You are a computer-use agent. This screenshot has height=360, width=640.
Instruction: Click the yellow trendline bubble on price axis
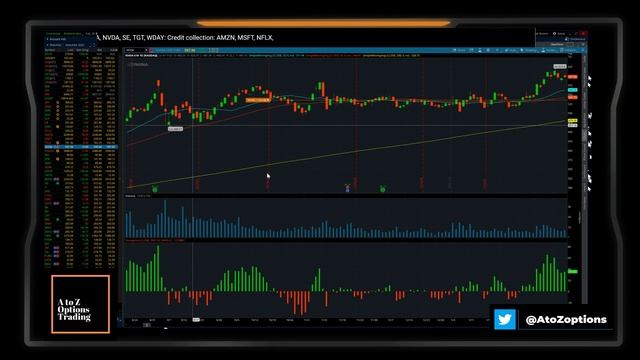point(573,121)
